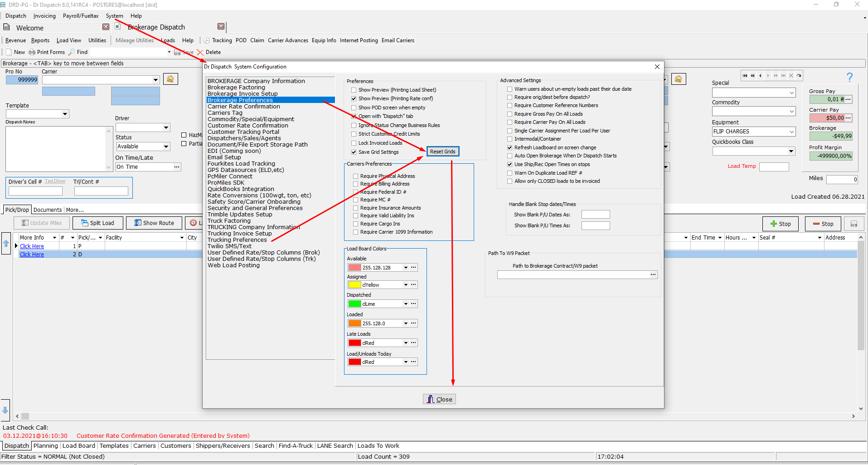The image size is (868, 465).
Task: Click the Find magnifier icon in toolbar
Action: click(x=72, y=52)
